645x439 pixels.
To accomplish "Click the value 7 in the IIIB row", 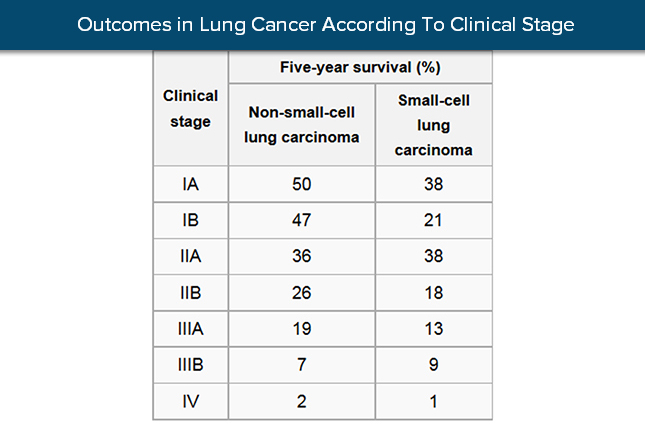I will point(302,365).
